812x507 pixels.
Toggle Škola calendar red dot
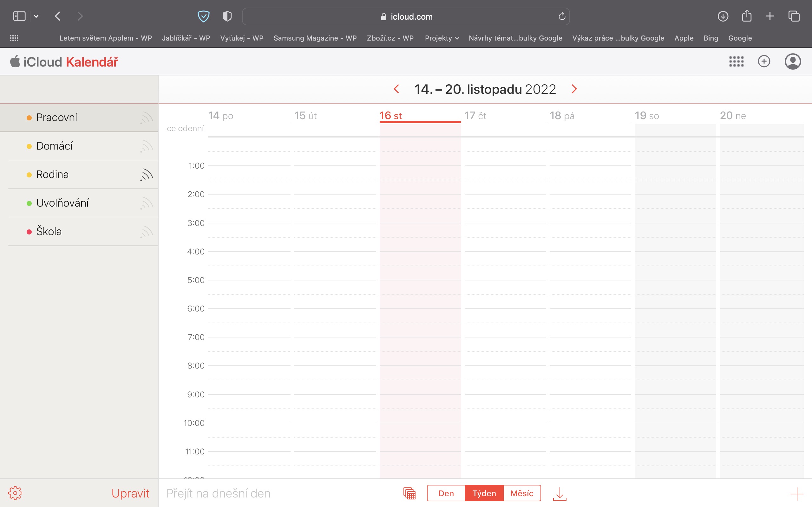click(29, 232)
